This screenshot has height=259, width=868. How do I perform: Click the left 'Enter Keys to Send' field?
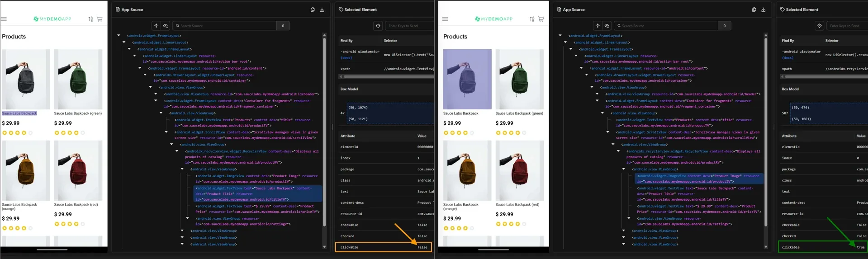click(x=409, y=26)
